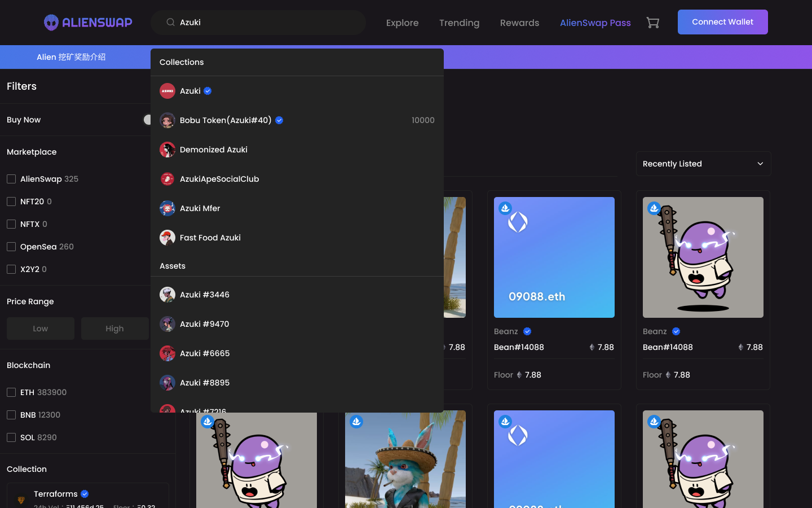Click the Azuki collection avatar icon
812x508 pixels.
point(167,91)
